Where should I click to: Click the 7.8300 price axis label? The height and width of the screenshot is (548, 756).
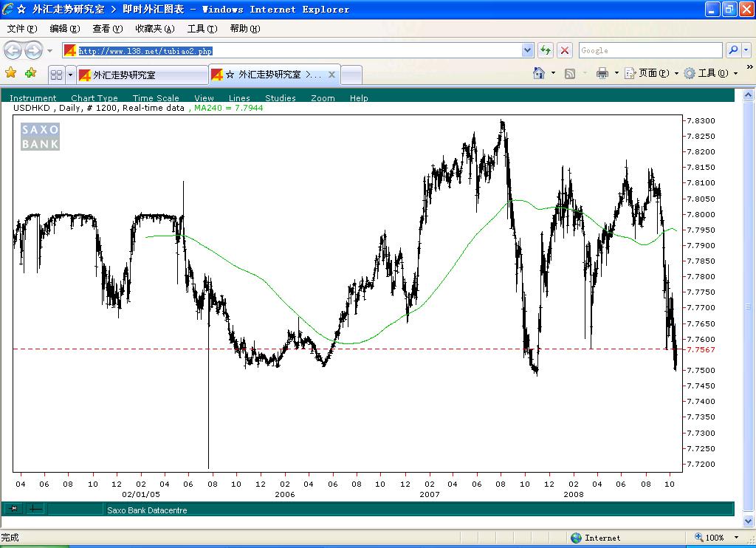click(x=701, y=120)
